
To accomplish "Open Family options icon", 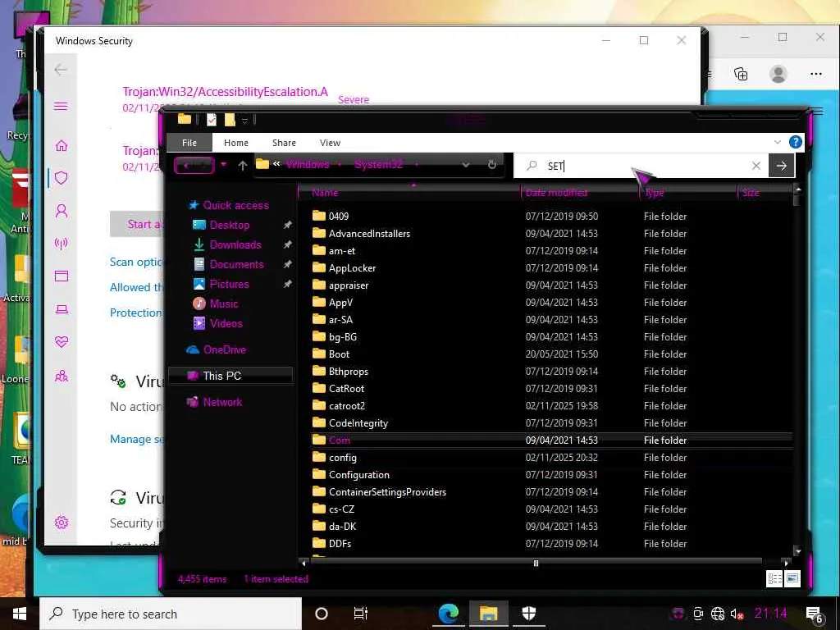I will pyautogui.click(x=62, y=376).
